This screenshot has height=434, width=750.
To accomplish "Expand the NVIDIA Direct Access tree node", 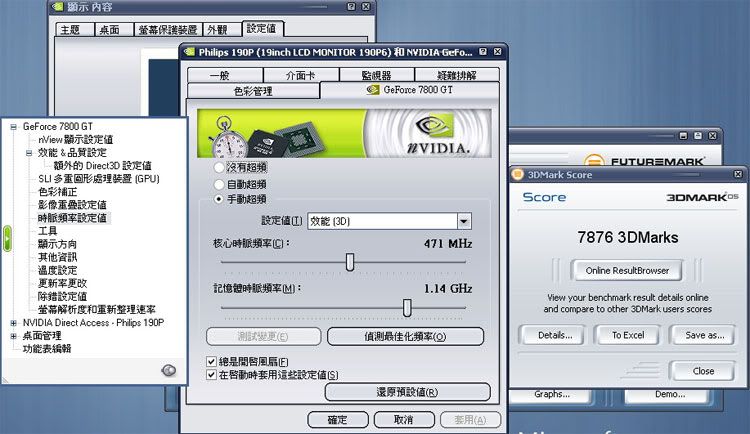I will point(14,323).
